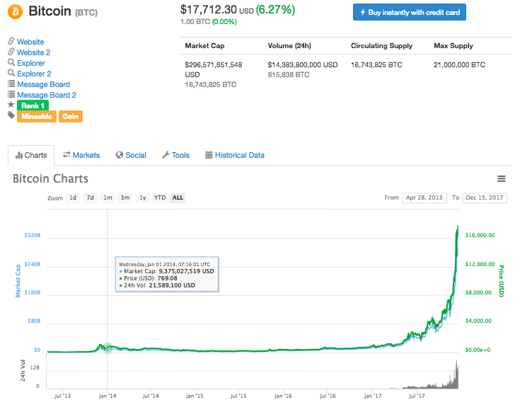Set chart zoom to 1d
Screen dimensions: 532x407
(x=73, y=197)
